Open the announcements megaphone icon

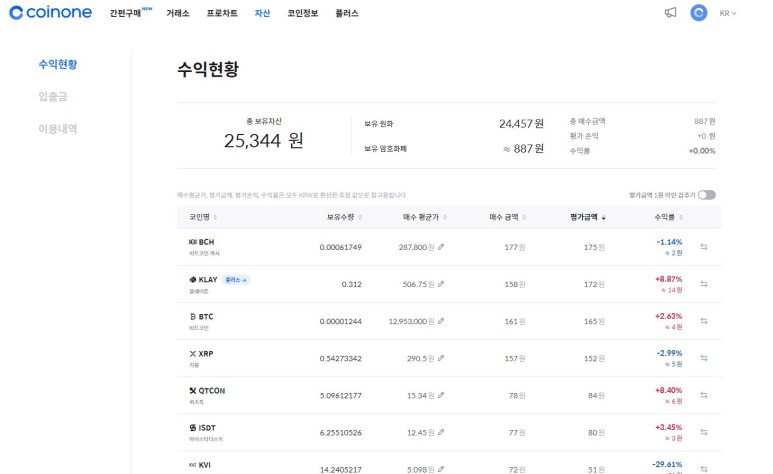tap(670, 13)
